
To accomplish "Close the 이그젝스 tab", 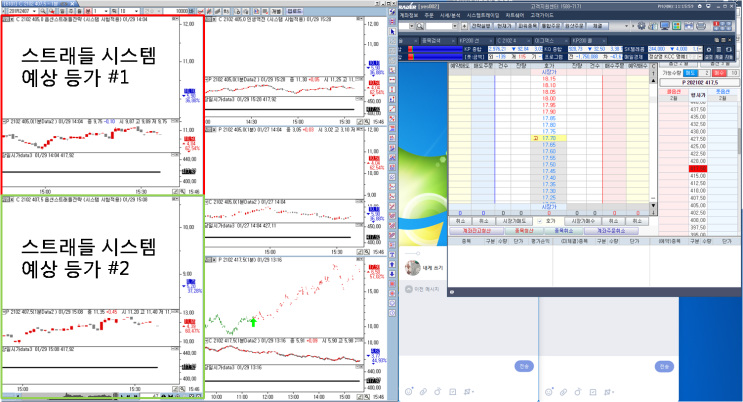I will pos(567,40).
